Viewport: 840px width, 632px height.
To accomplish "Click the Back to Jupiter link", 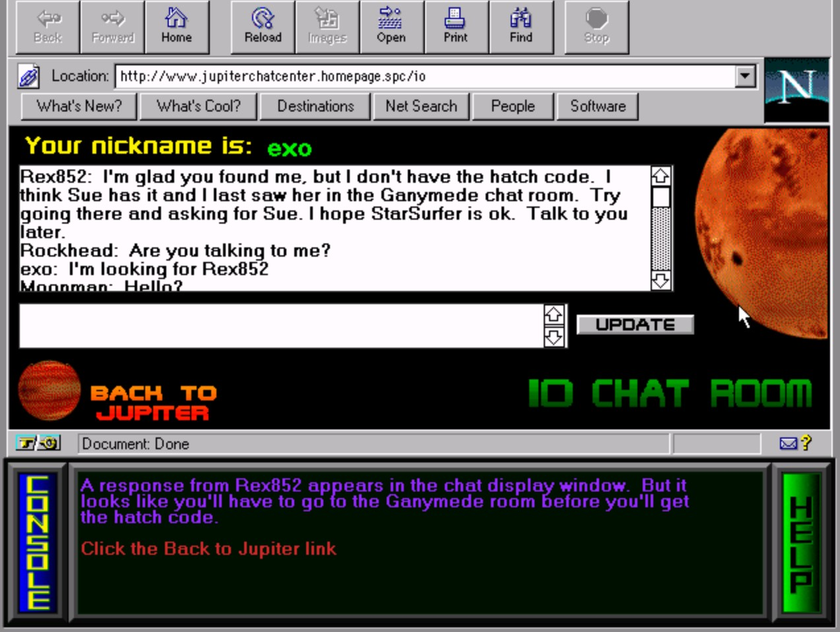I will (x=153, y=403).
